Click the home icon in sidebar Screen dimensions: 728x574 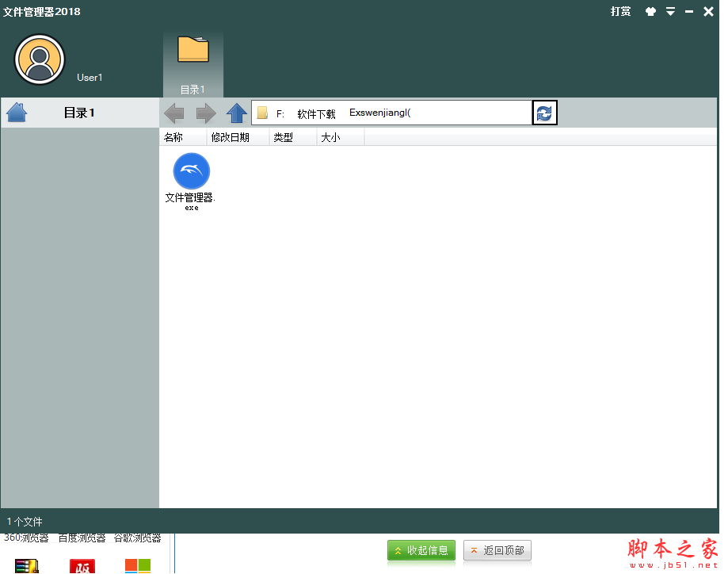[17, 113]
